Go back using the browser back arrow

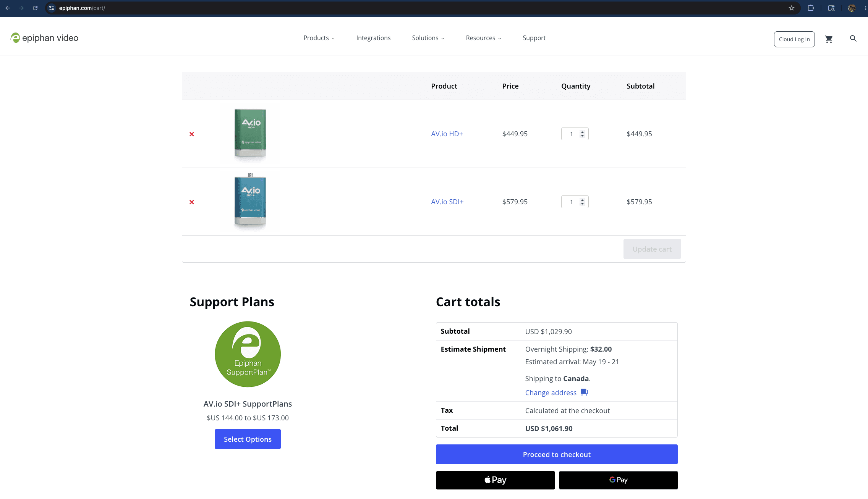pos(8,8)
